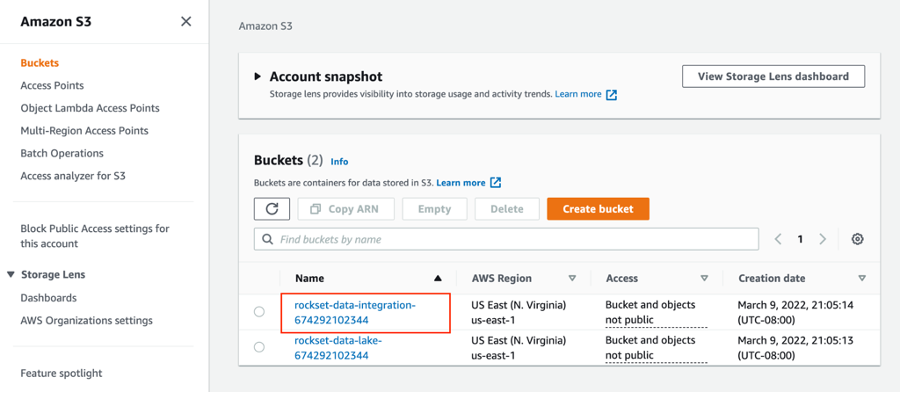Click search magnifier icon in bucket filter
This screenshot has height=393, width=902.
tap(267, 239)
